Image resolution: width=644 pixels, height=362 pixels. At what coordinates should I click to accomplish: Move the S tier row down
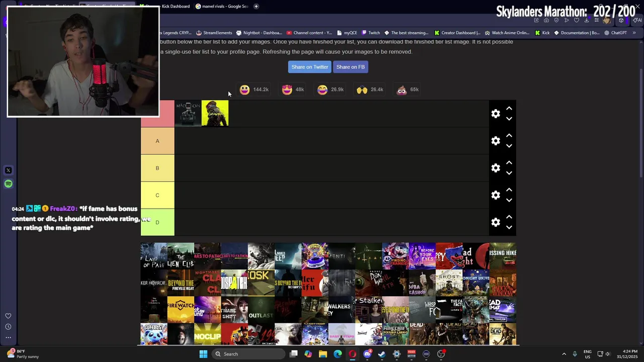(x=509, y=119)
